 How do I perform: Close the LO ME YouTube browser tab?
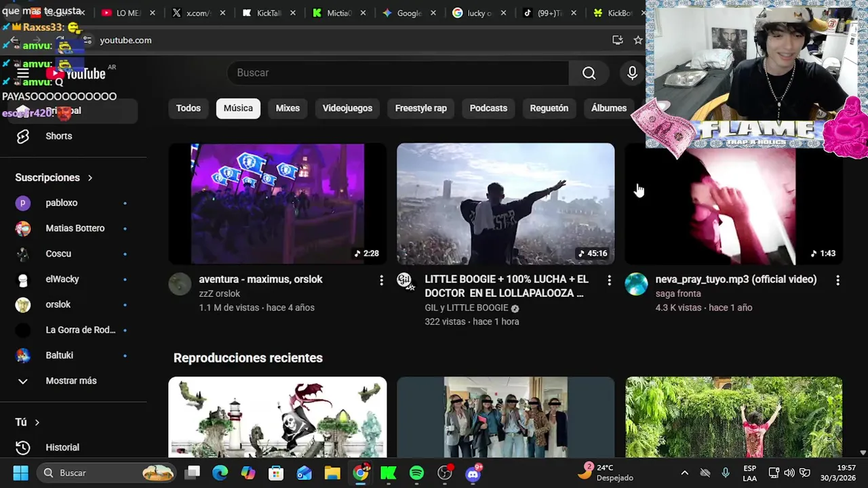(152, 13)
